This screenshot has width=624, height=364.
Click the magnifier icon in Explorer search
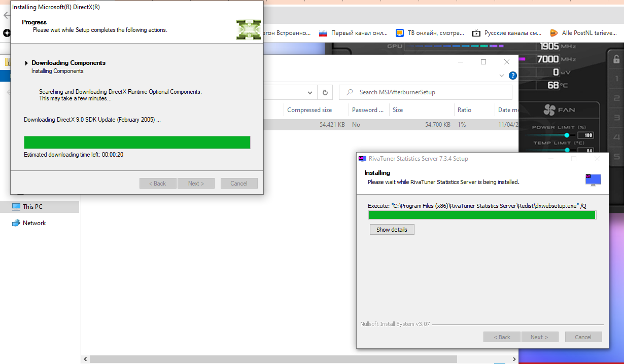(350, 92)
